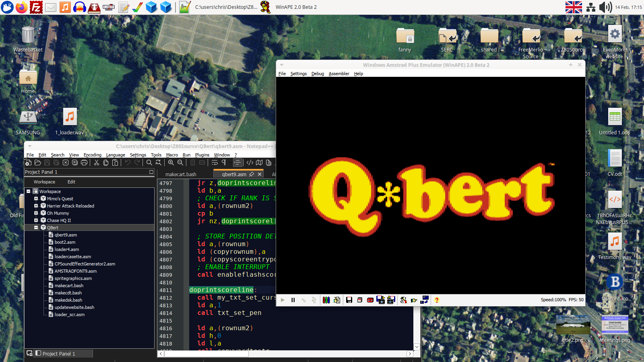
Task: Click the Paste icon in Notepad++ toolbar
Action: (115, 162)
